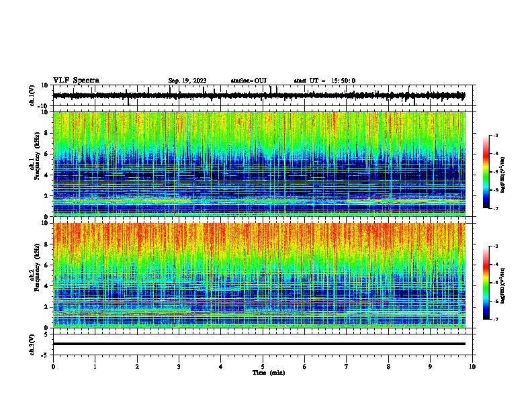The image size is (532, 411).
Task: Click the "-10" tick on ch.1(V) axis
Action: pyautogui.click(x=43, y=106)
